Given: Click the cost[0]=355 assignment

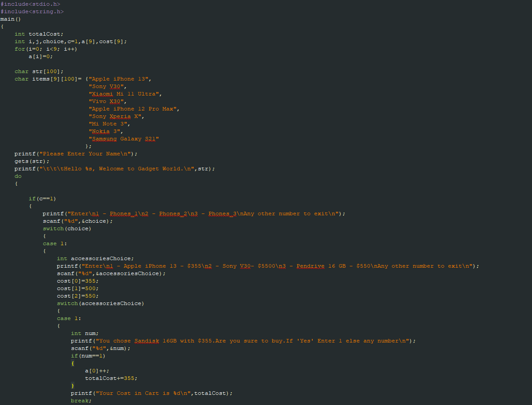Looking at the screenshot, I should coord(72,280).
